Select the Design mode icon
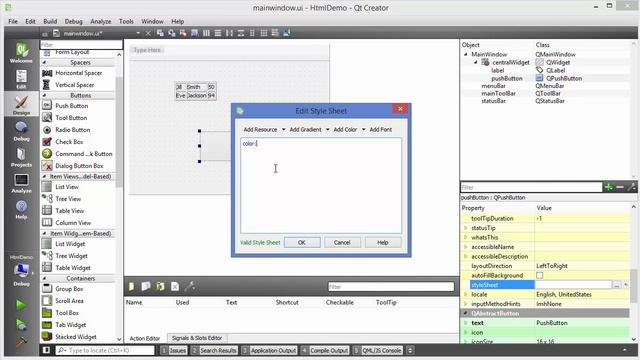Image resolution: width=640 pixels, height=360 pixels. [21, 104]
